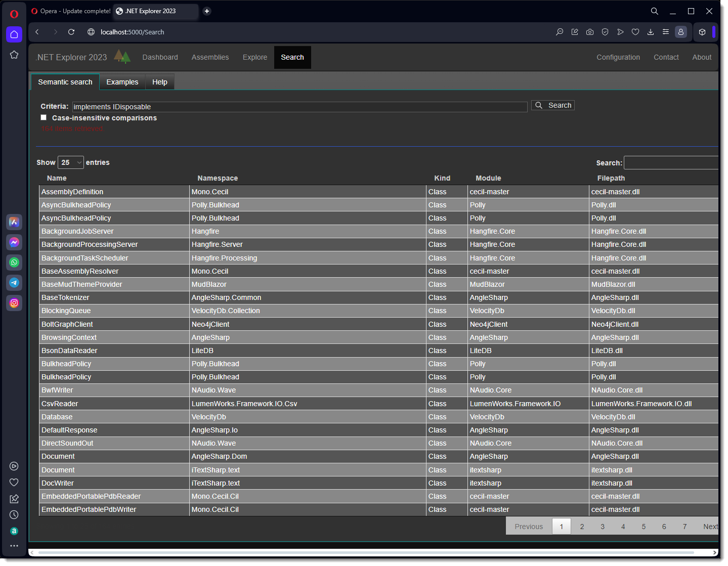Viewport: 728px width, 566px height.
Task: Sort table by Module column
Action: [488, 178]
